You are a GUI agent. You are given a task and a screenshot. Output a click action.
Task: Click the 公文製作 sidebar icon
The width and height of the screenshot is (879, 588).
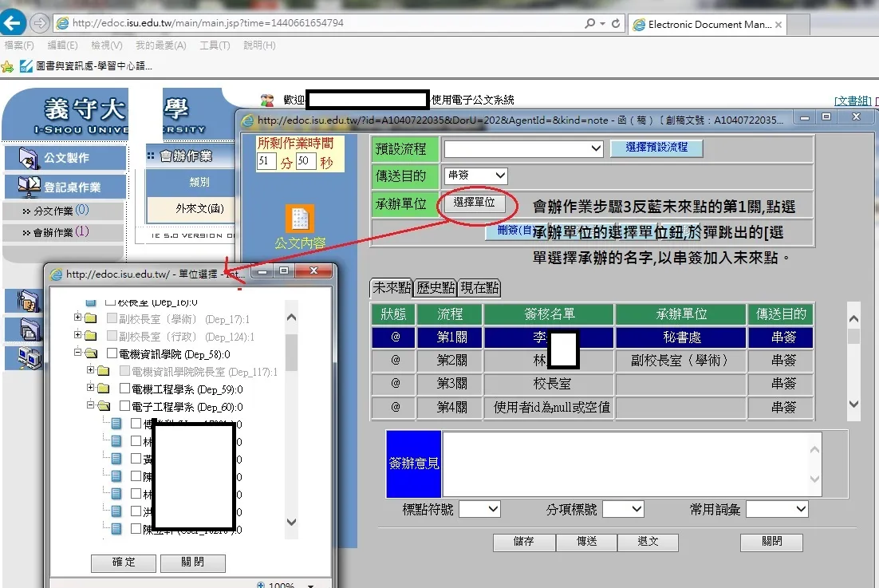click(x=28, y=158)
